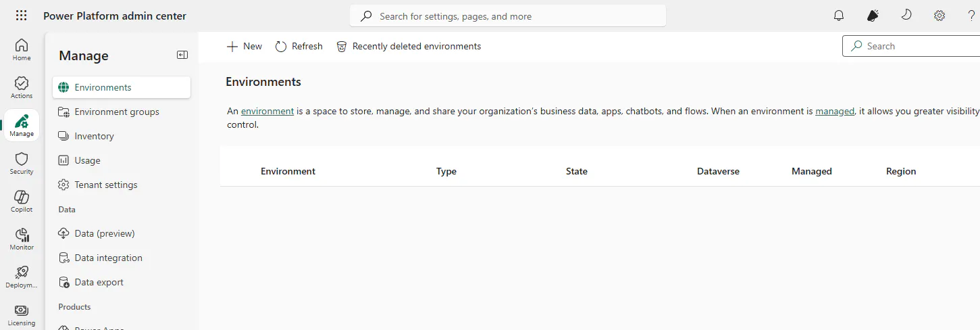
Task: Open Actions in left rail
Action: [x=22, y=87]
